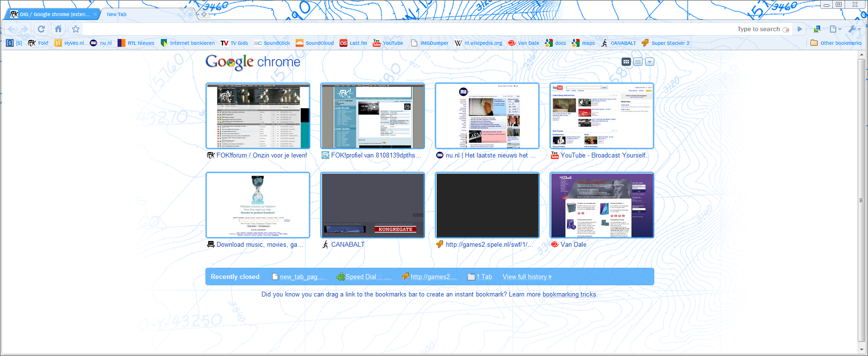Open the CANABALT bookmark in bookmarks bar
Screen dimensions: 868x356
(618, 43)
